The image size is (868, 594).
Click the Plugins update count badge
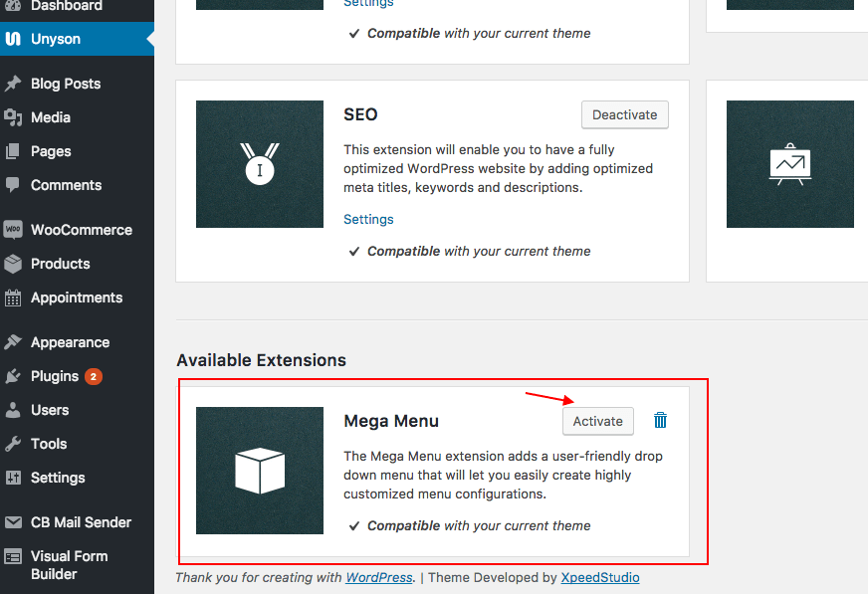click(94, 377)
